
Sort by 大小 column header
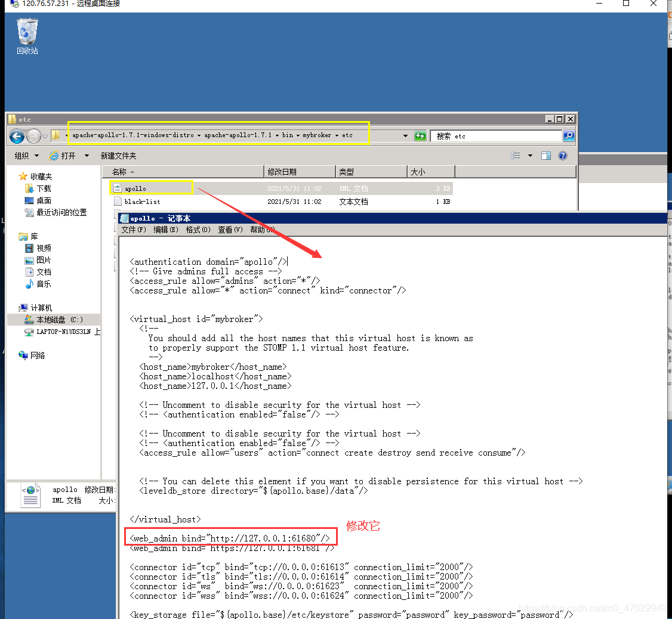(x=431, y=172)
